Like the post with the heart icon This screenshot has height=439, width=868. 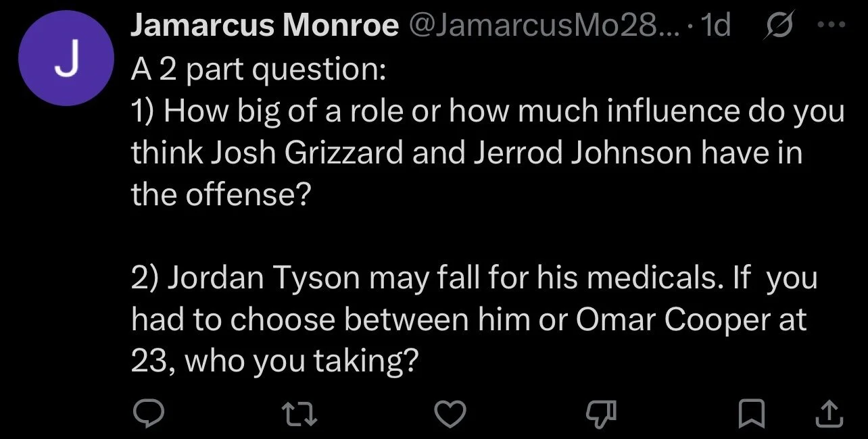click(450, 413)
